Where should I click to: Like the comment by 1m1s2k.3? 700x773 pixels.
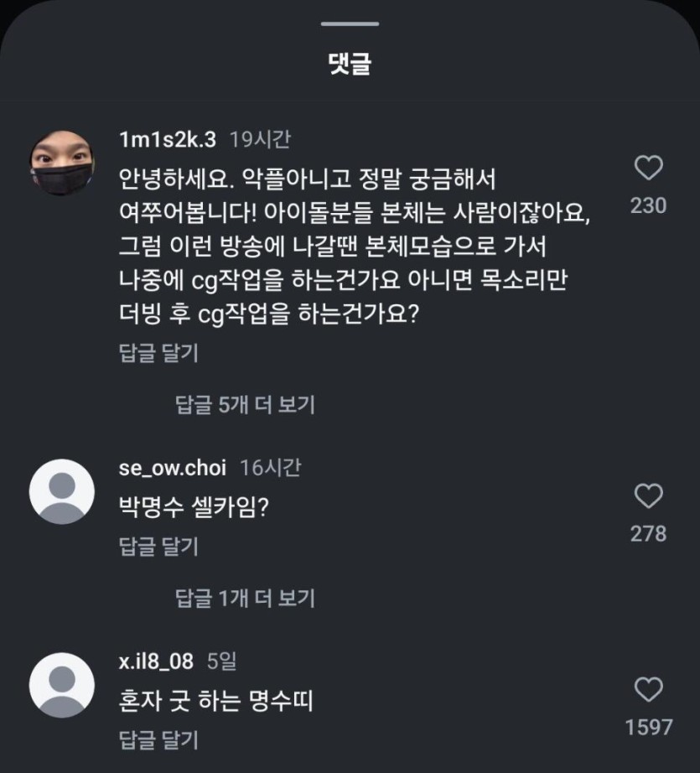tap(648, 169)
